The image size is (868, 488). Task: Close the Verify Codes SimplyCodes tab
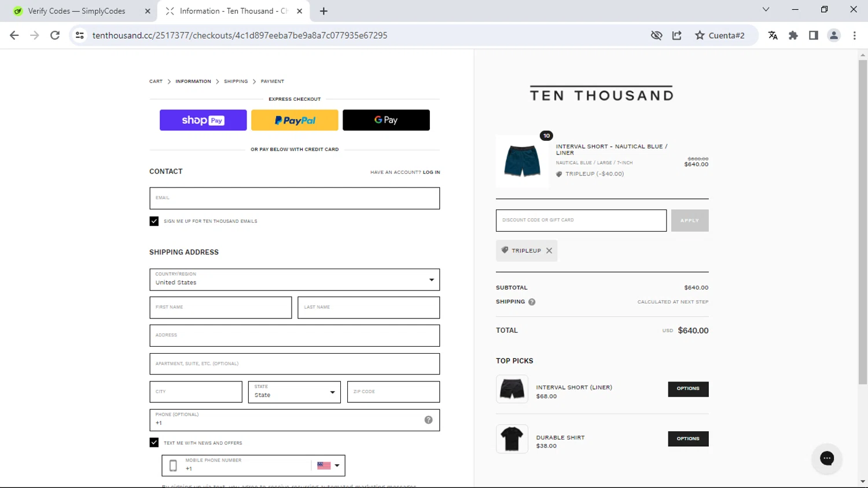148,11
